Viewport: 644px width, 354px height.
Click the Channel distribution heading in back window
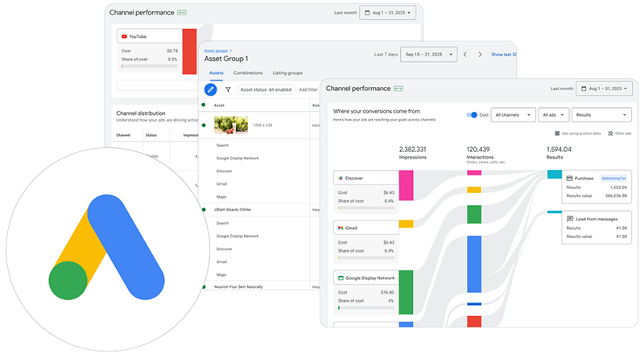pyautogui.click(x=140, y=113)
